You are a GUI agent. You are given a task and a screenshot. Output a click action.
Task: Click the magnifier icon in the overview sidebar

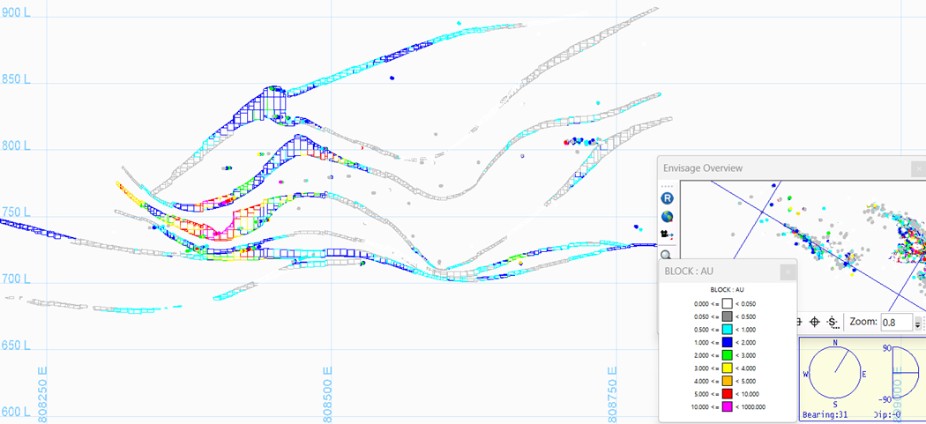(667, 254)
